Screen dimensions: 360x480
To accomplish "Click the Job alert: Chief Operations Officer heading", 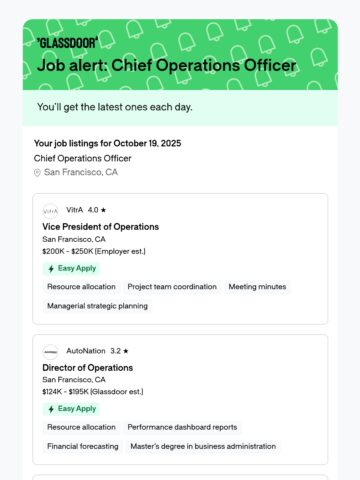I will point(166,65).
